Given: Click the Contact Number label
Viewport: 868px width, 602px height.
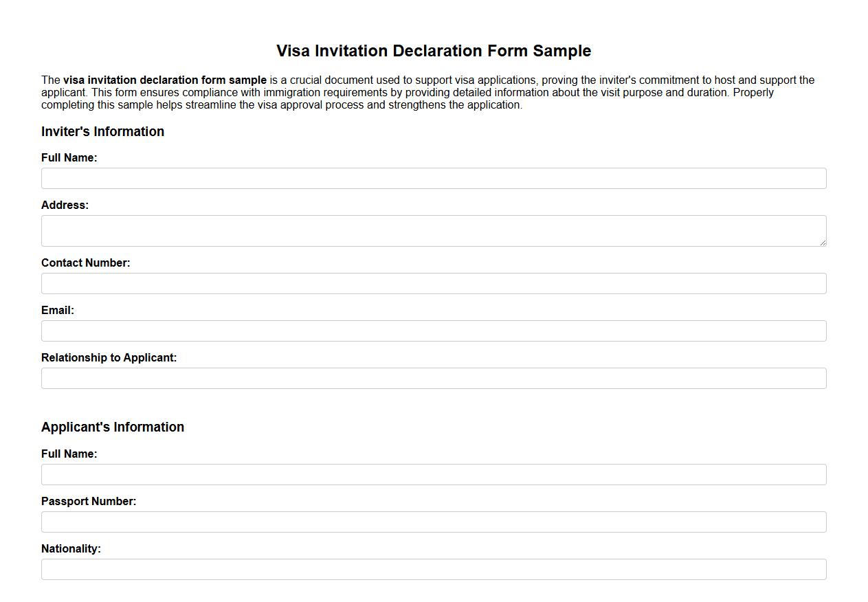Looking at the screenshot, I should [85, 263].
